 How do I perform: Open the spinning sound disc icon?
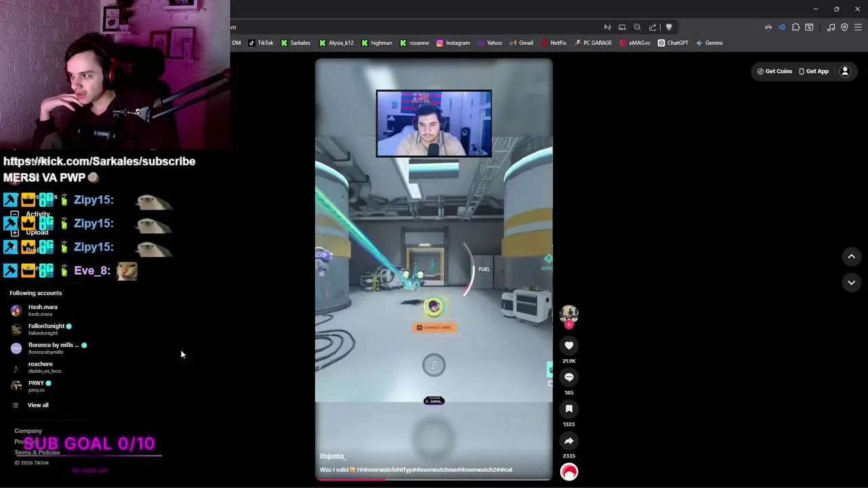(x=569, y=472)
